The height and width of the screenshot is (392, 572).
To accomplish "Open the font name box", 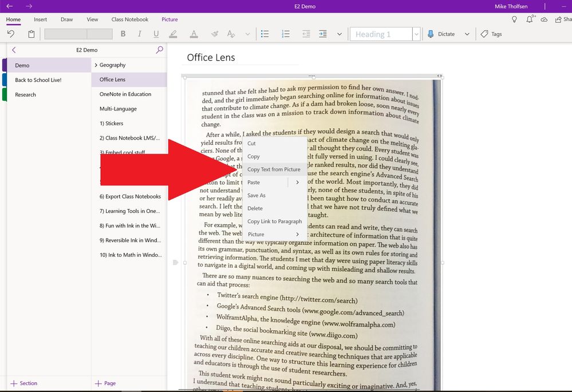I will [66, 34].
